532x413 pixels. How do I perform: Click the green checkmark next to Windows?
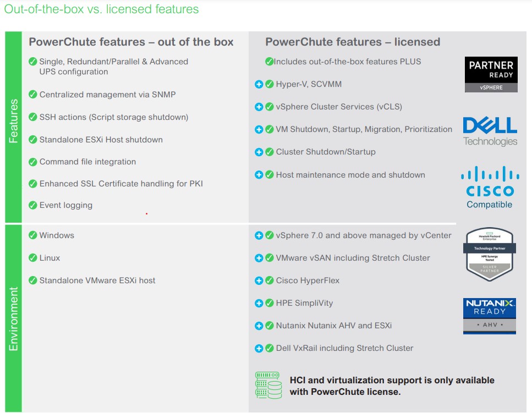pos(33,235)
